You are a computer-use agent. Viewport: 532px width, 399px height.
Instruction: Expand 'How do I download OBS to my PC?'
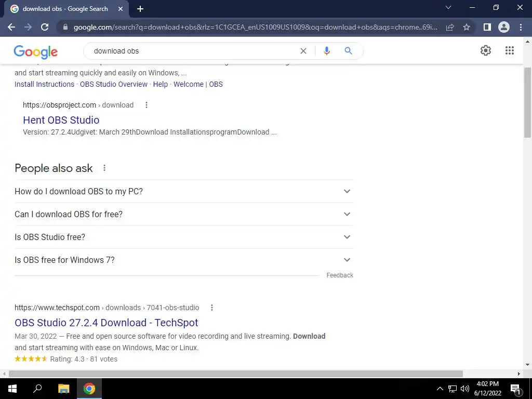184,191
